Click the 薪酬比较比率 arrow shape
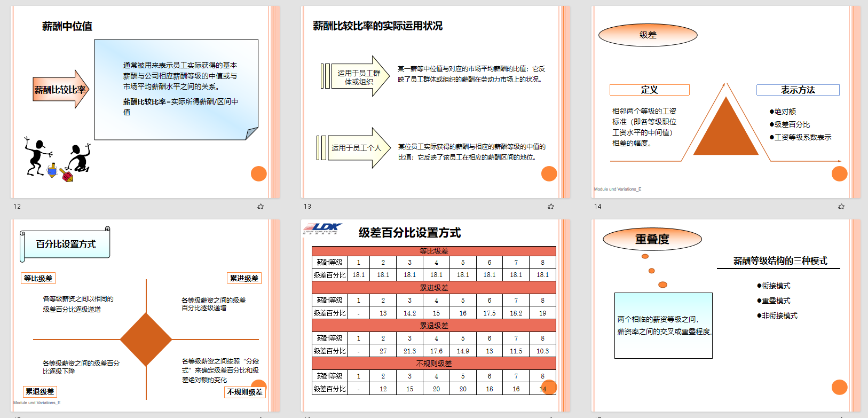This screenshot has width=868, height=418. [x=61, y=90]
